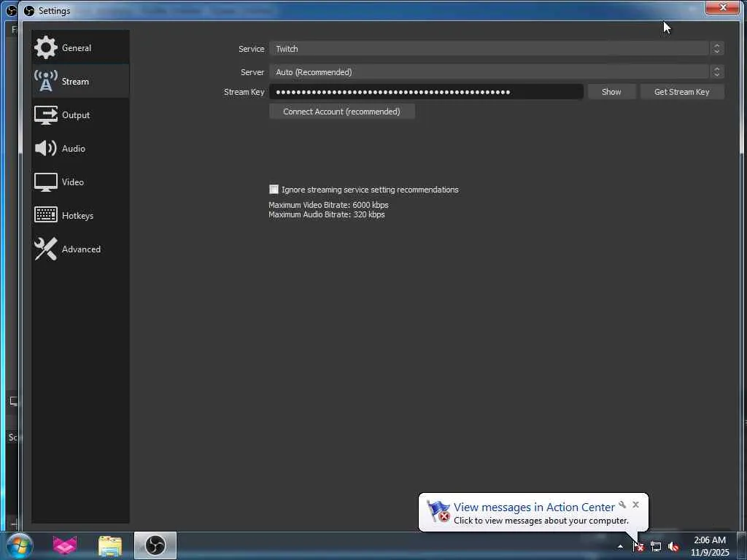Select the Stream antenna icon
The width and height of the screenshot is (747, 560).
46,81
